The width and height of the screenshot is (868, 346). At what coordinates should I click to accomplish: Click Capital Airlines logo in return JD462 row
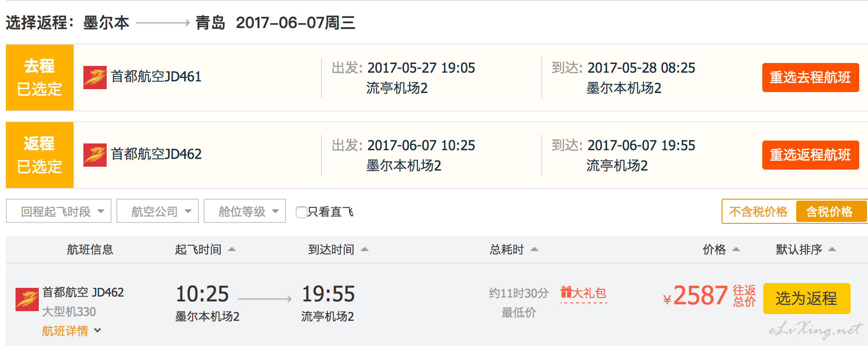point(95,155)
